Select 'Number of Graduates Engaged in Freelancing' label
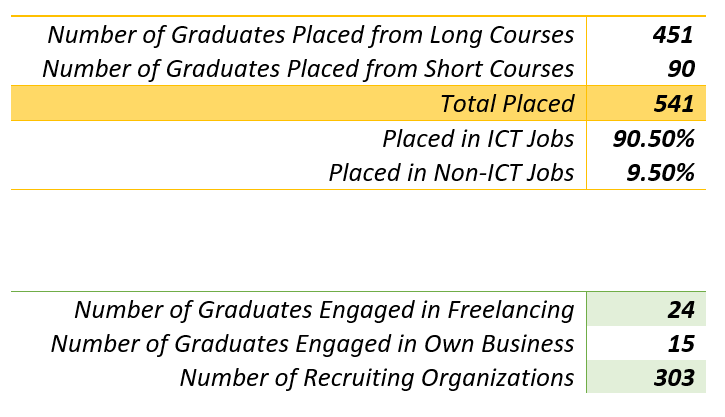725x417 pixels. pyautogui.click(x=324, y=310)
